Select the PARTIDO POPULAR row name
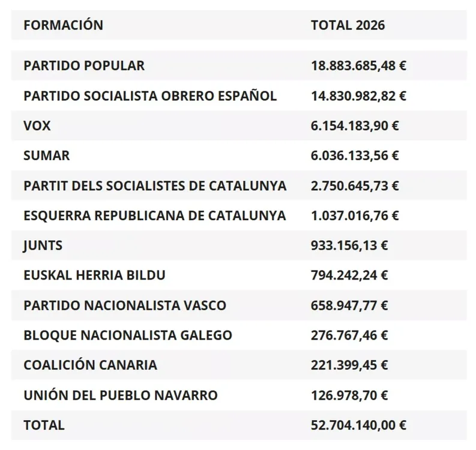This screenshot has height=450, width=476. [x=84, y=65]
